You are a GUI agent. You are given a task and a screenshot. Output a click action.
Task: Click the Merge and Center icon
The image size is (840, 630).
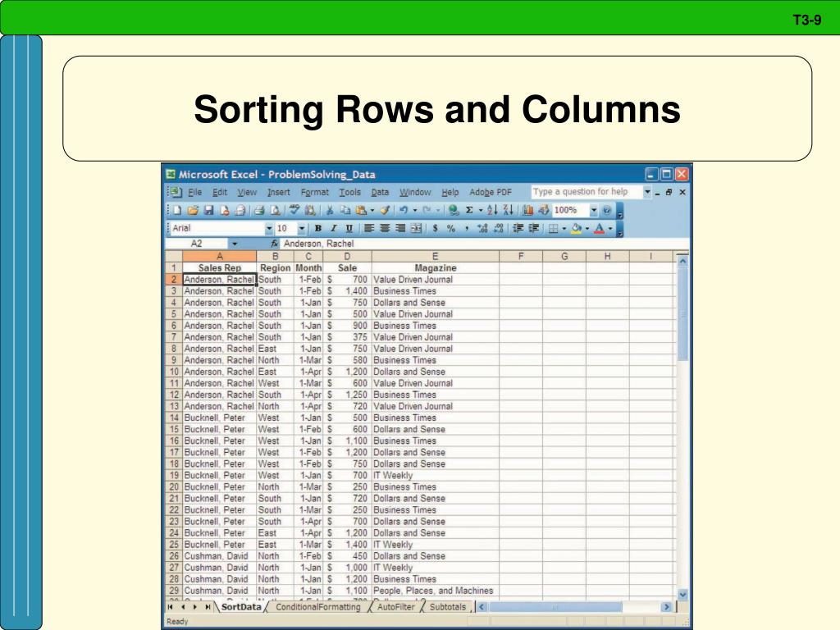point(416,229)
